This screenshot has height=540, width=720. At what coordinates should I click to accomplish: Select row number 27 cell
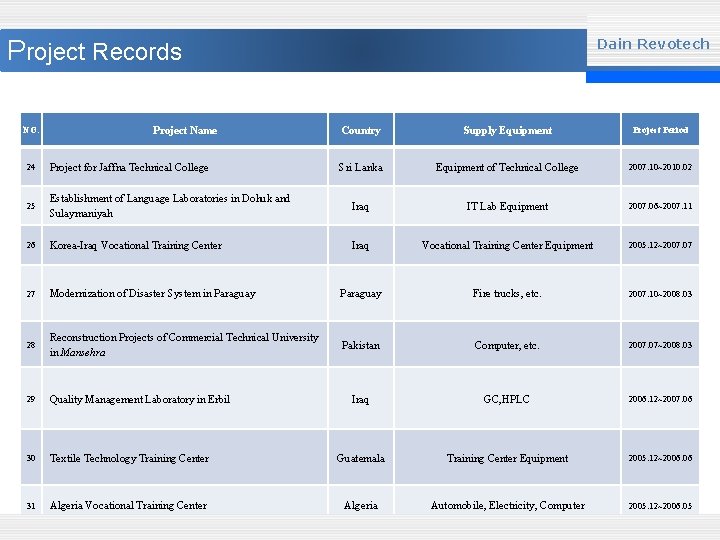[x=31, y=293]
